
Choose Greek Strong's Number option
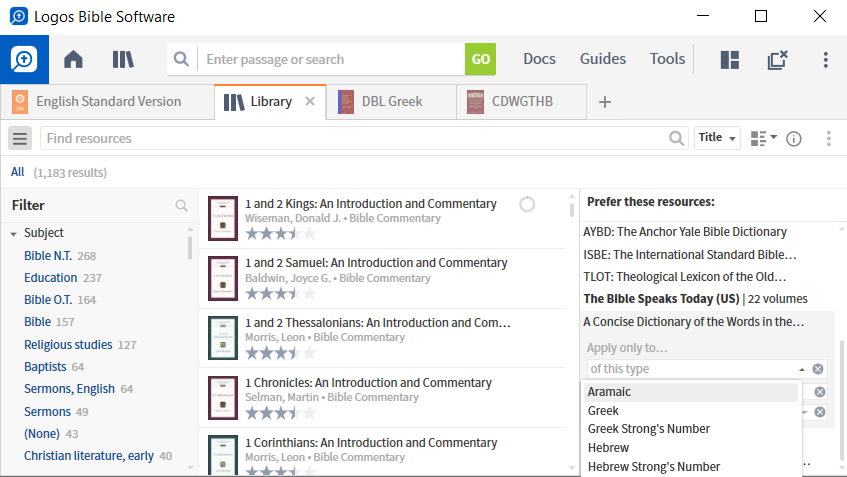click(690, 429)
